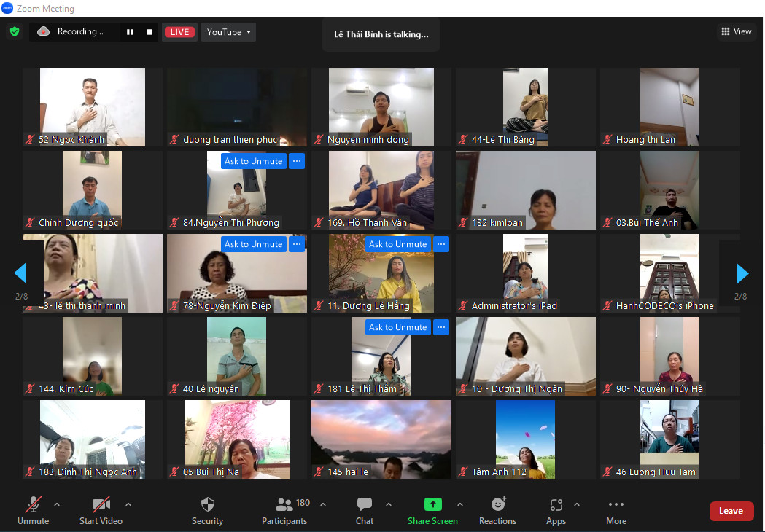Select the 10 - Dương Thị Ngân video tile

click(526, 356)
